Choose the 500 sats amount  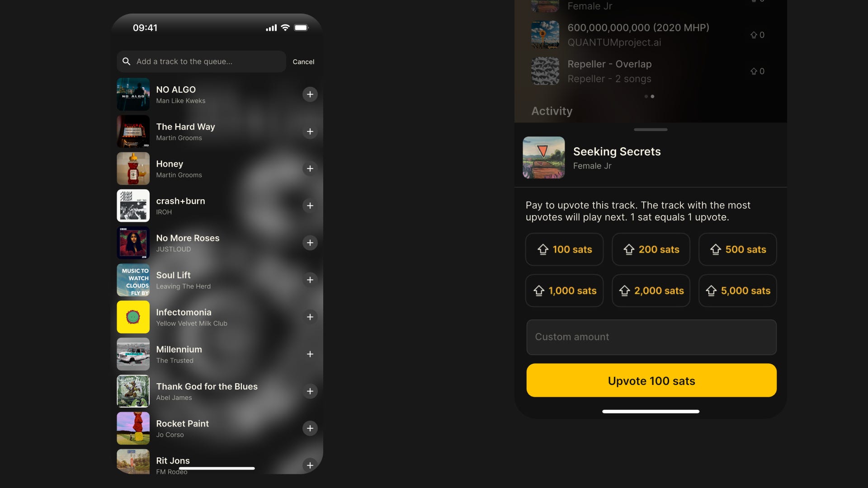[737, 249]
